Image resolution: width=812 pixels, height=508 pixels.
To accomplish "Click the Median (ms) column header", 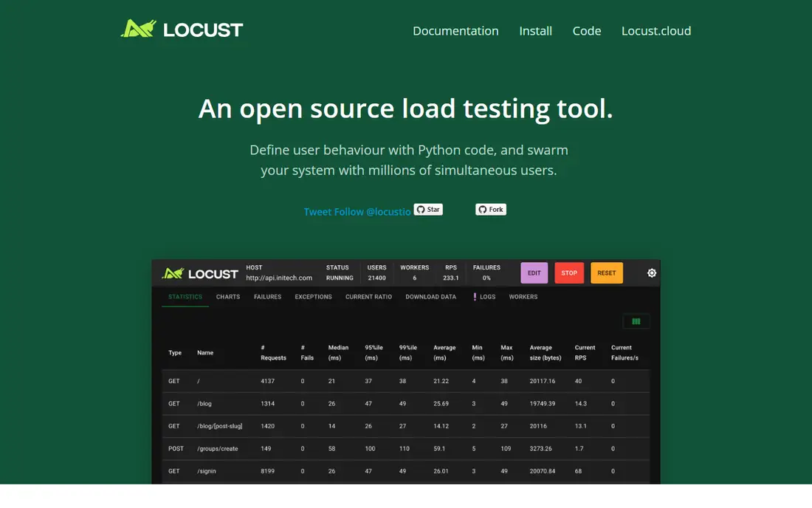I will [338, 353].
